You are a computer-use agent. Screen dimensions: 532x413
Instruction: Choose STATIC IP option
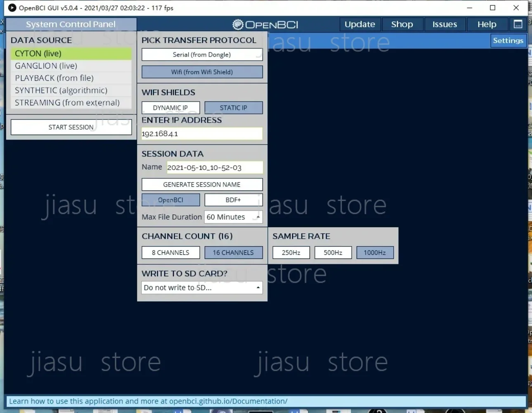coord(234,108)
